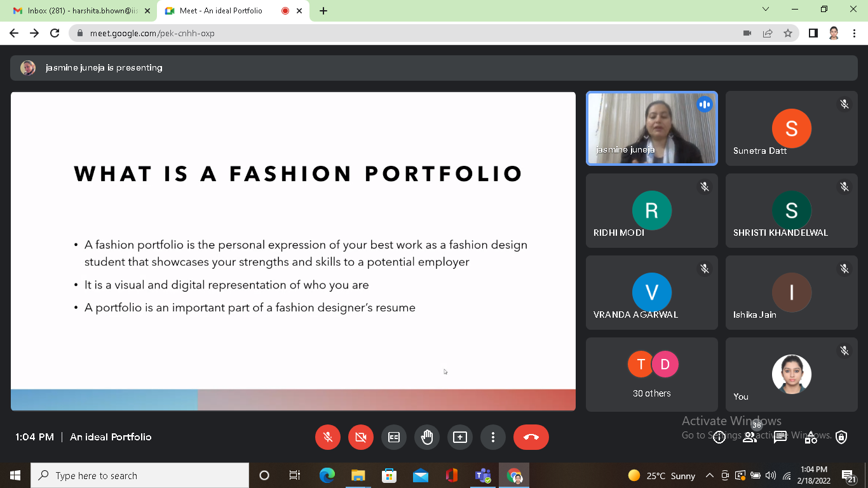This screenshot has width=868, height=488.
Task: Expand the Chrome tab search chevron
Action: click(766, 10)
